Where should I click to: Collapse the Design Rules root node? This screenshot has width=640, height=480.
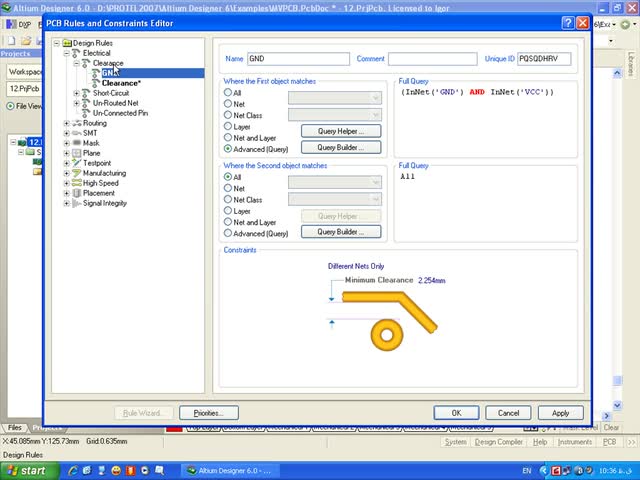pos(57,43)
